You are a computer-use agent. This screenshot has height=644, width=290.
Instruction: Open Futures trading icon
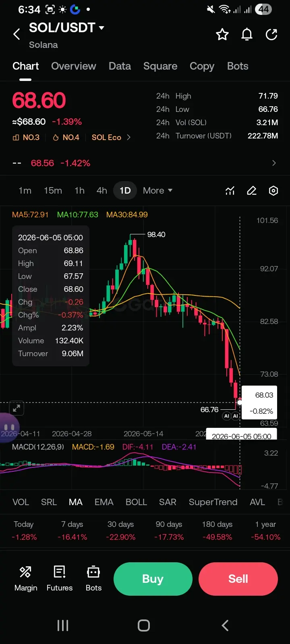tap(60, 578)
